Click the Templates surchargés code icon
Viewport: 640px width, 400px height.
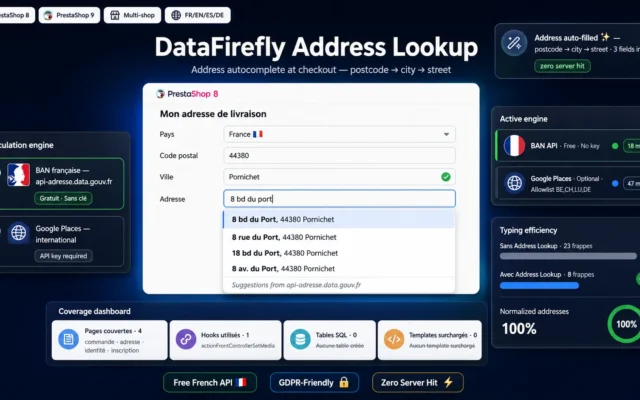click(x=394, y=339)
